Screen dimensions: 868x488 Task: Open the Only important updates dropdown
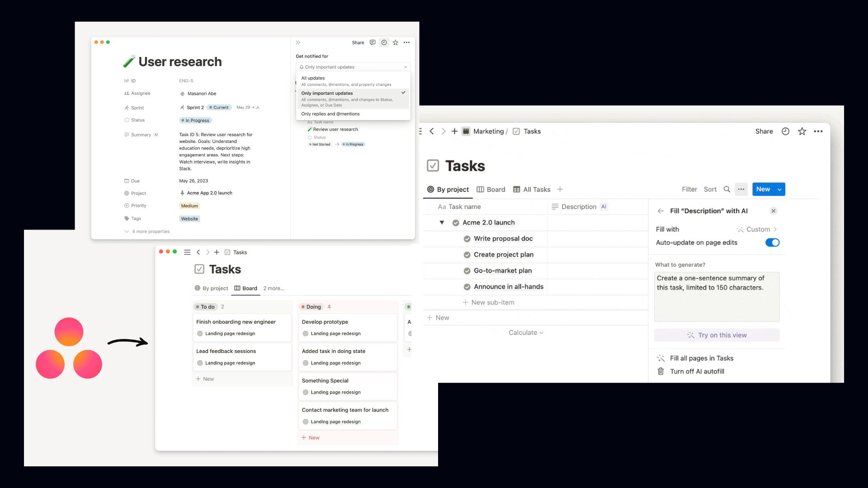[353, 67]
